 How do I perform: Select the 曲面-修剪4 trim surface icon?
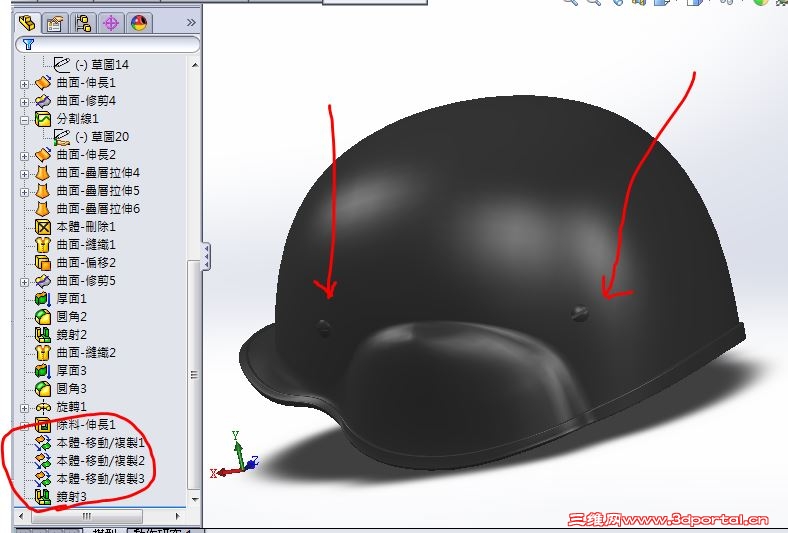point(43,100)
